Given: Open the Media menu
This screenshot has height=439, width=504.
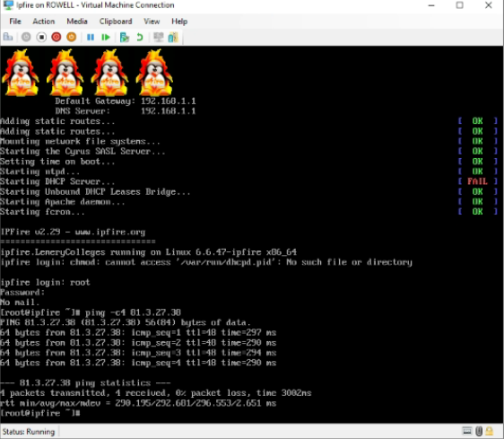Looking at the screenshot, I should click(77, 22).
